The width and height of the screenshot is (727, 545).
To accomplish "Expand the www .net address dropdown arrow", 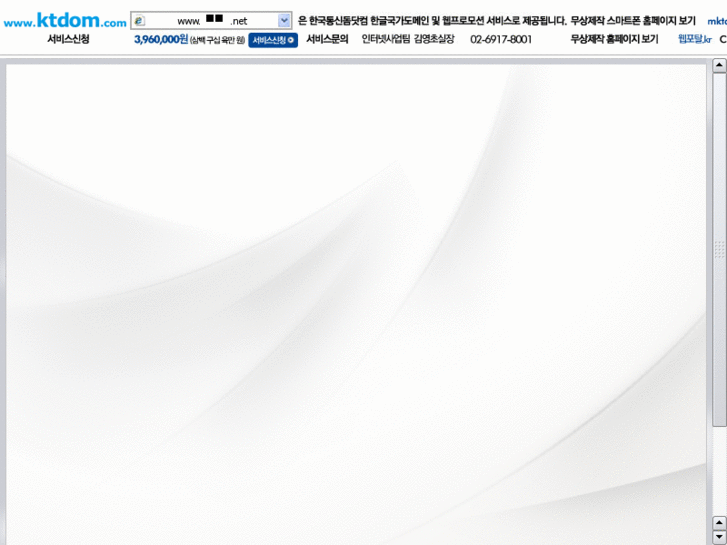I will pyautogui.click(x=284, y=21).
